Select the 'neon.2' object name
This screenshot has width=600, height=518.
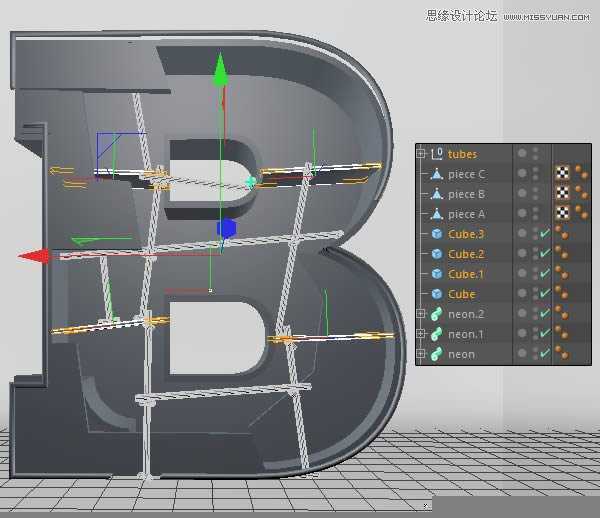coord(466,314)
